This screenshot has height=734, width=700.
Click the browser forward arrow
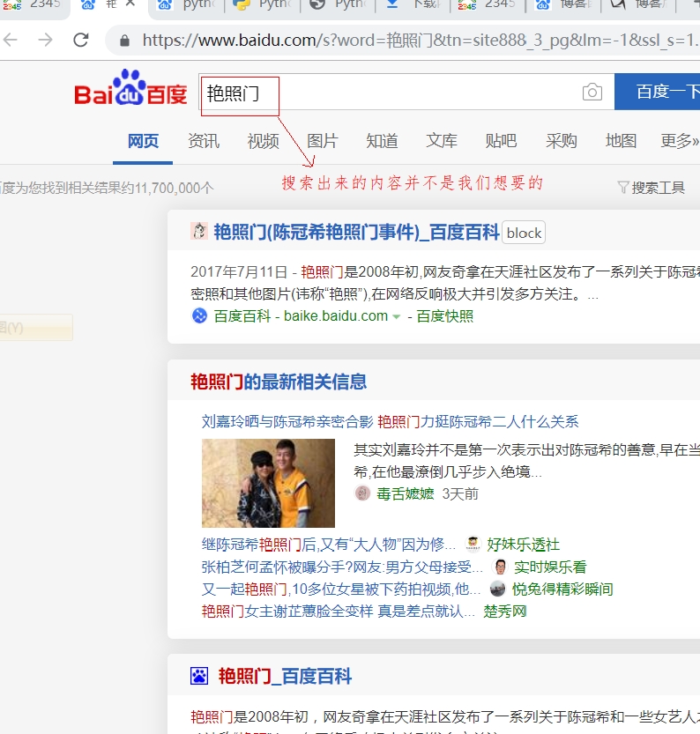pyautogui.click(x=46, y=40)
